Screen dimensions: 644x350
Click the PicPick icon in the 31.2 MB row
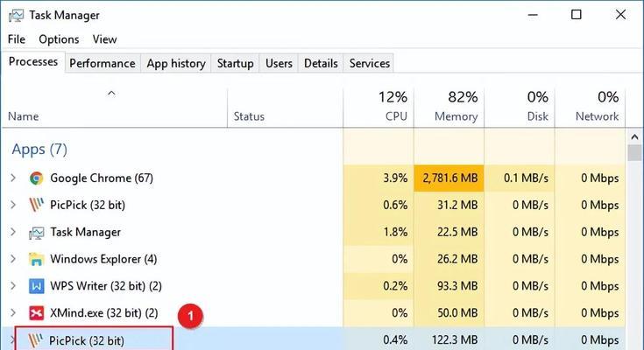coord(36,205)
